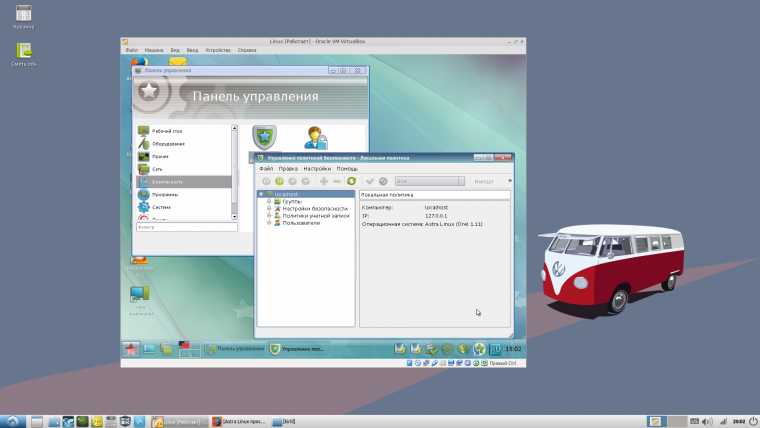Select Безопасность category in Control Panel sidebar
Screen dimensions: 760x428
click(167, 182)
